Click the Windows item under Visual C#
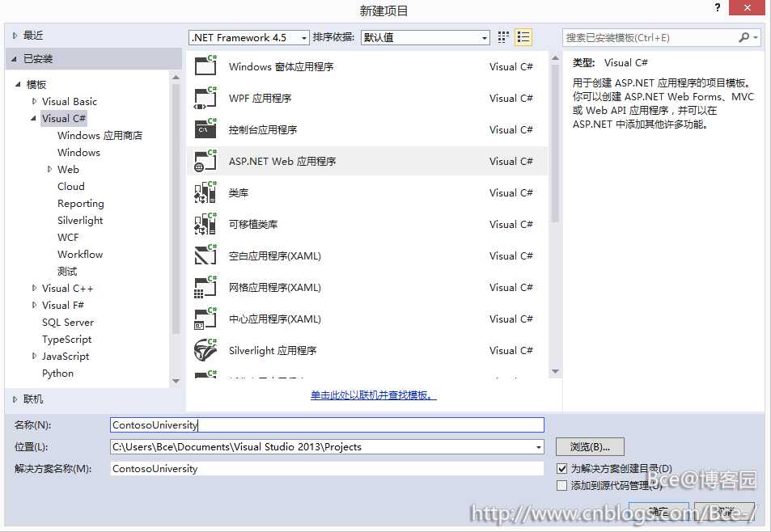The image size is (771, 532). 78,152
